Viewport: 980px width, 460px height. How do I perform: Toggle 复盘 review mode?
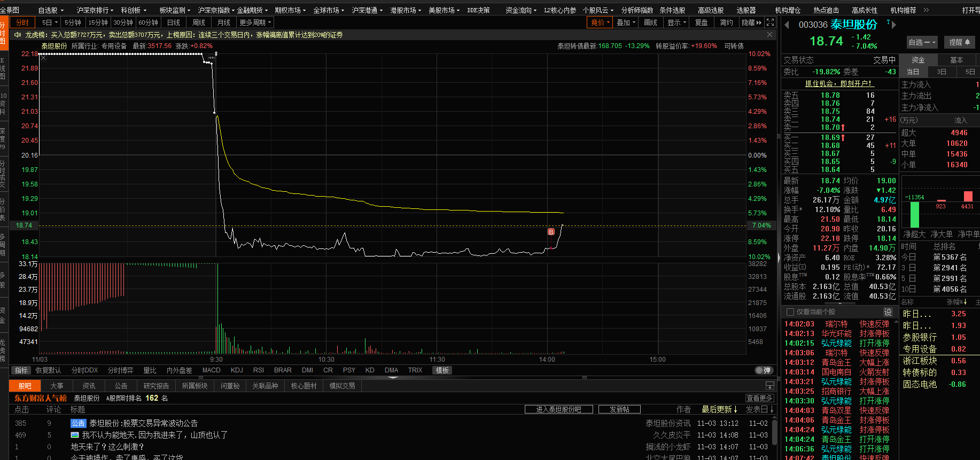tap(701, 22)
